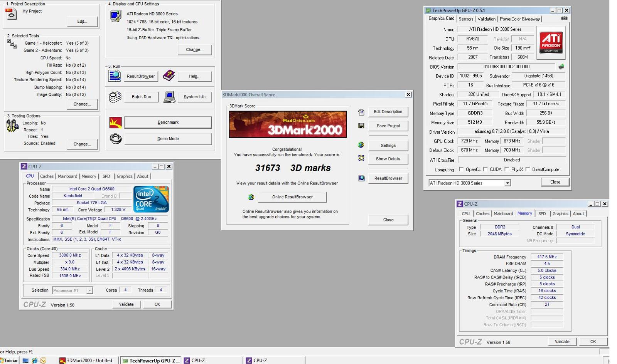This screenshot has height=364, width=617.
Task: Open the Processor #1 selection dropdown
Action: (89, 290)
